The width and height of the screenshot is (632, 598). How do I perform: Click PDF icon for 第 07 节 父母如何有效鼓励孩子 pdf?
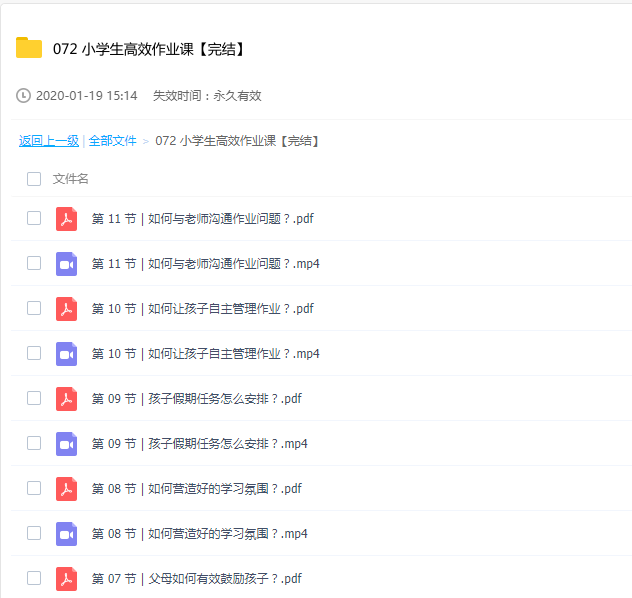[67, 579]
